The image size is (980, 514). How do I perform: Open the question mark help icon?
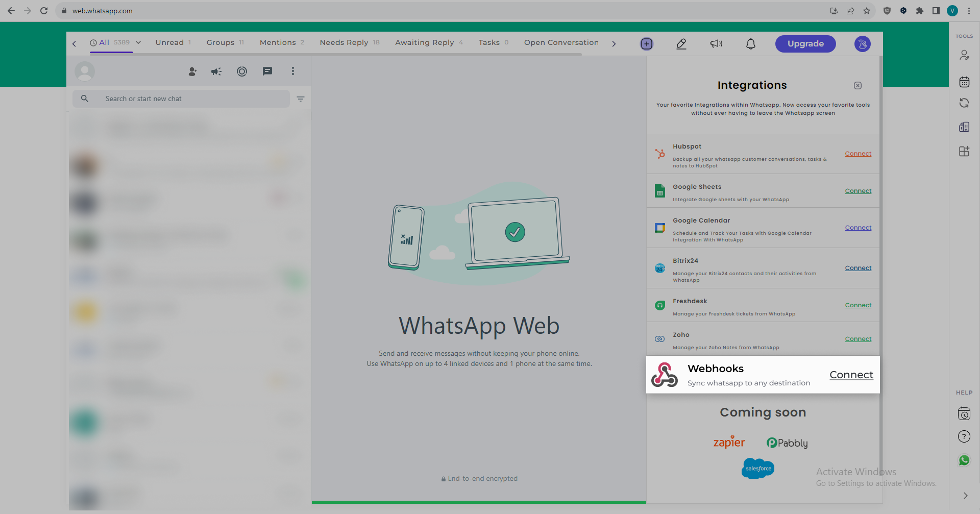964,436
